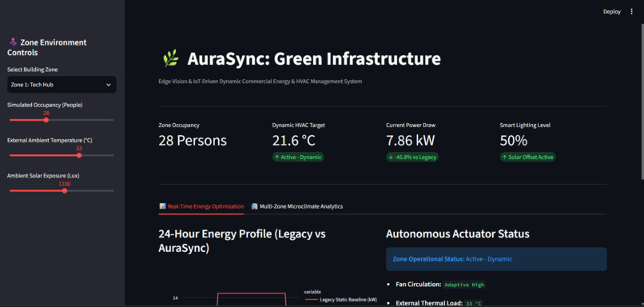Click the bar chart icon on Real-Time tab
644x307 pixels.
163,206
